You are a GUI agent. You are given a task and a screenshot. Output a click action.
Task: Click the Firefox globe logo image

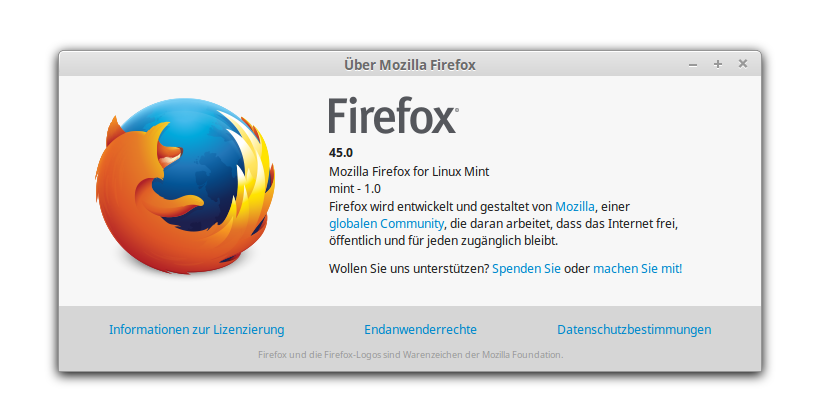[x=185, y=186]
